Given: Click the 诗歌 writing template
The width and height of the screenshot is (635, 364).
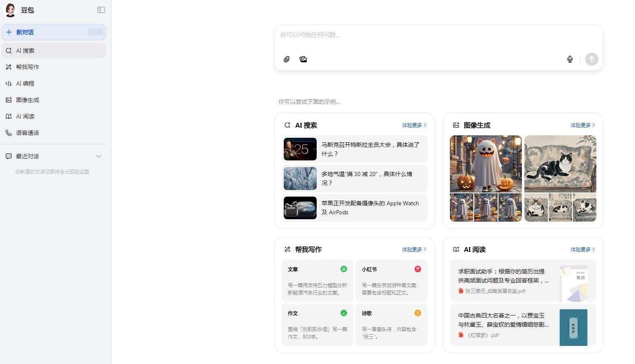Looking at the screenshot, I should (391, 325).
